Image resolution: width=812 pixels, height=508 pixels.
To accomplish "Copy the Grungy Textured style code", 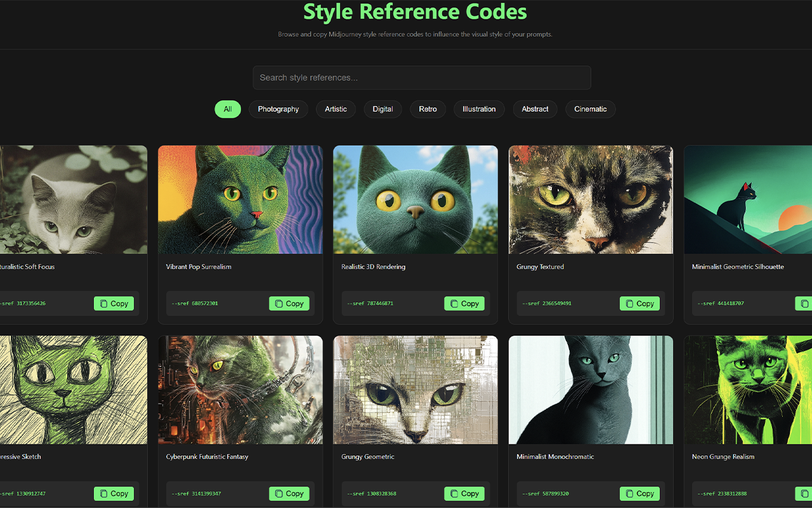I will point(639,304).
